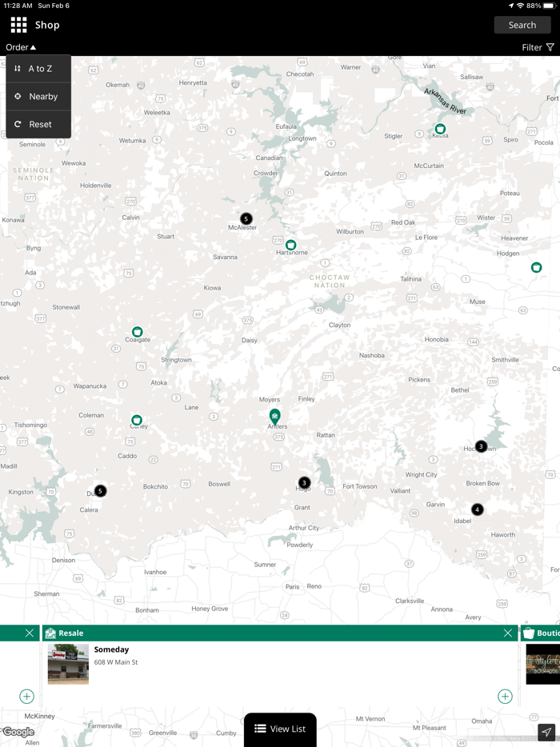
Task: Open the McAlester cluster of 5
Action: click(246, 218)
